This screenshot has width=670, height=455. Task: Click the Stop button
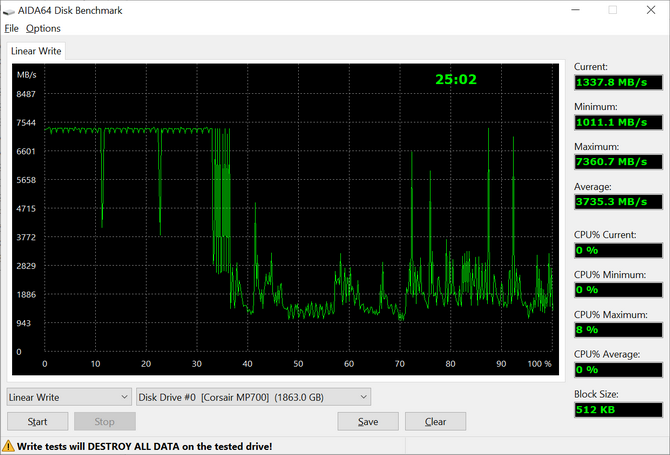105,422
